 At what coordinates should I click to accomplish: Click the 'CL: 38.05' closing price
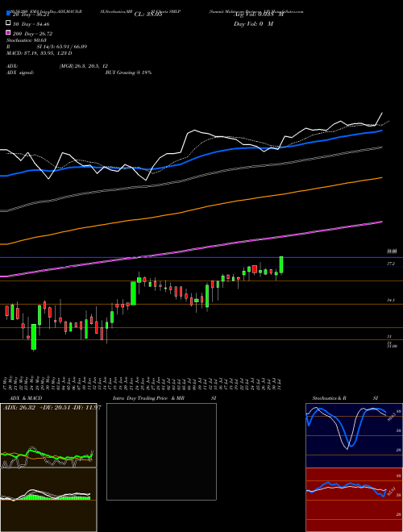(148, 15)
